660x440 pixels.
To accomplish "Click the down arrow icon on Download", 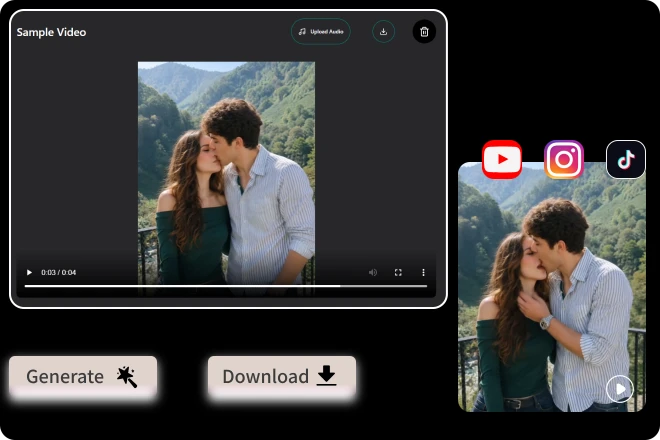I will 327,376.
